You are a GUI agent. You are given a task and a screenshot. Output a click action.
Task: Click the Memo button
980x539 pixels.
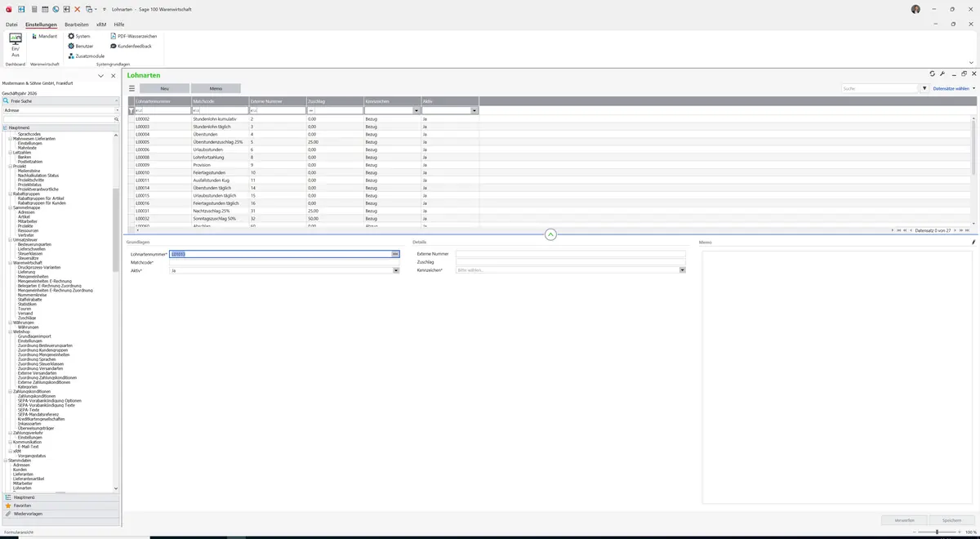[x=216, y=88]
